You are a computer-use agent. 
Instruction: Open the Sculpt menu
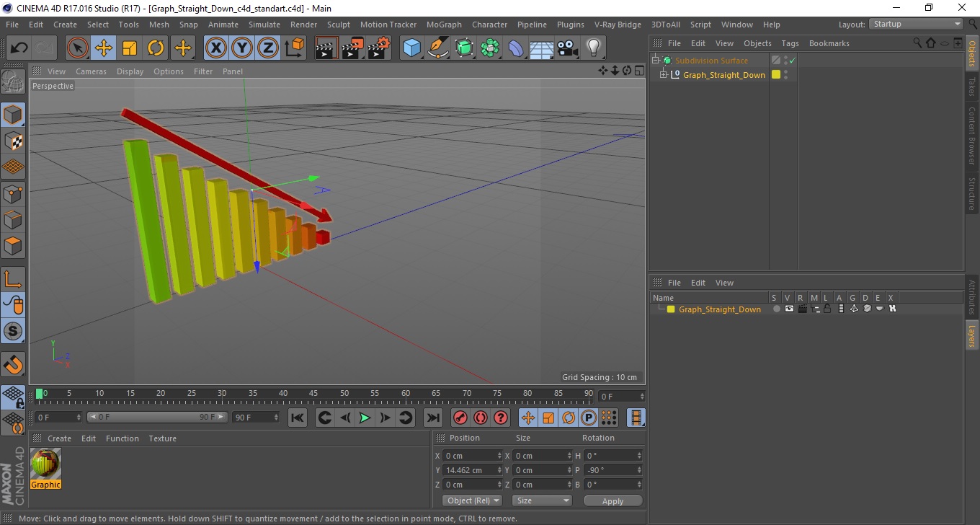339,25
